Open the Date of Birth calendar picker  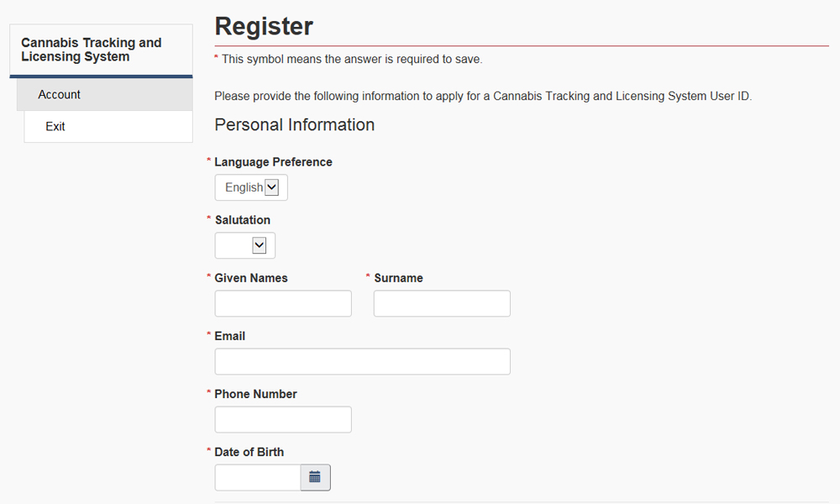(x=315, y=477)
